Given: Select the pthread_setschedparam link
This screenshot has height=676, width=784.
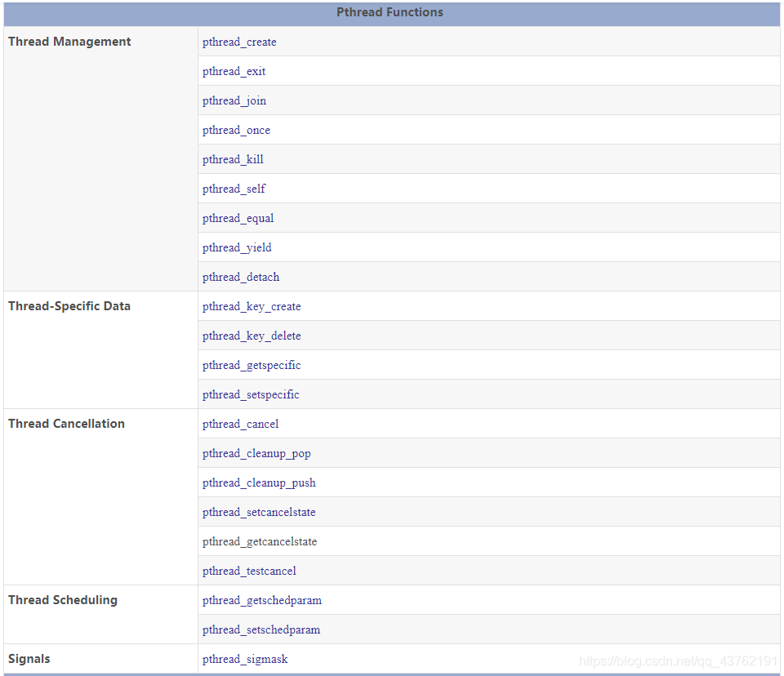Looking at the screenshot, I should pyautogui.click(x=261, y=630).
